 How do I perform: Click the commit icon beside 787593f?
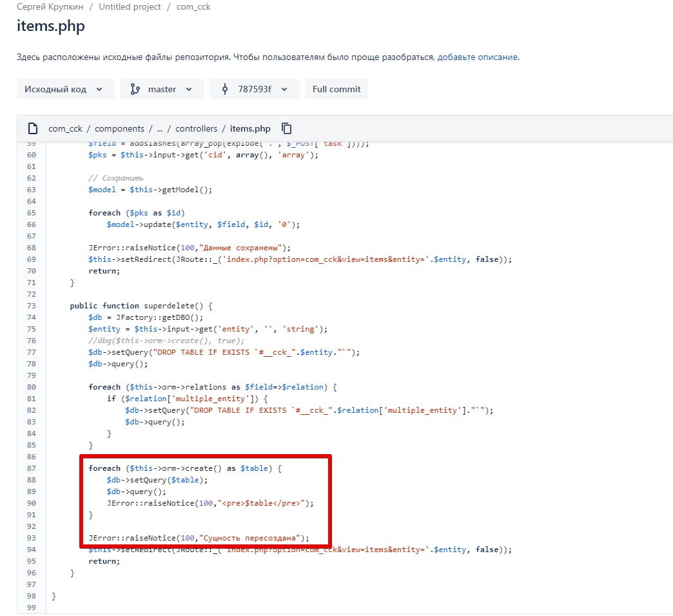pyautogui.click(x=224, y=89)
